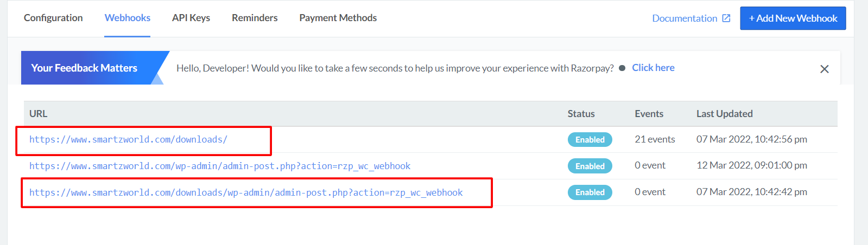Click the Enabled badge on the third webhook
This screenshot has height=245, width=868.
(590, 192)
